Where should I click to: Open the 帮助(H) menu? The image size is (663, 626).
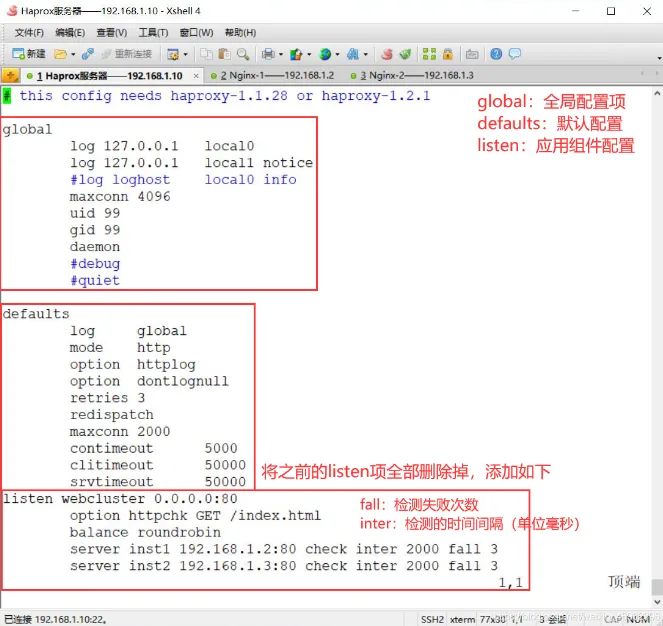coord(240,33)
